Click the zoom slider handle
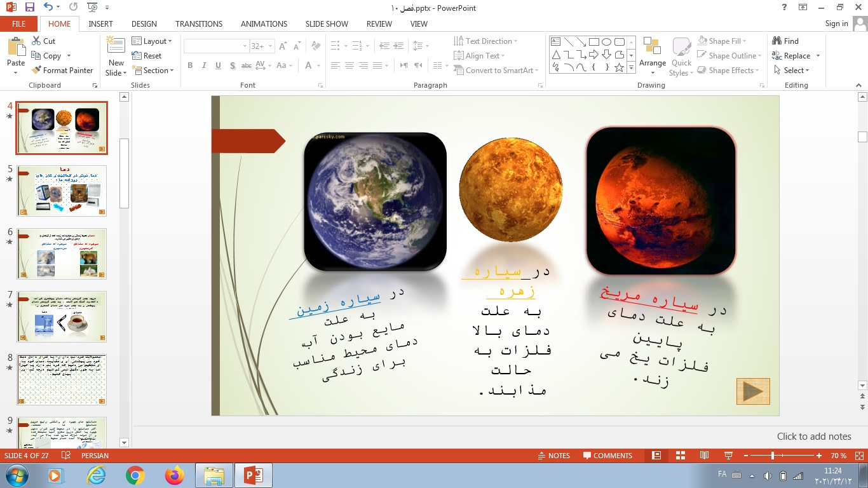 coord(773,456)
